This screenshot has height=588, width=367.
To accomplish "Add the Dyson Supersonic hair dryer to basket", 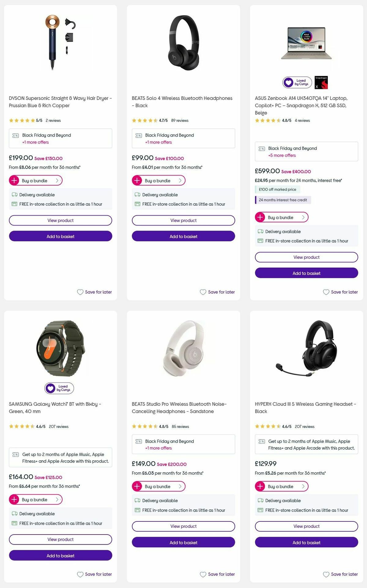I will (60, 236).
